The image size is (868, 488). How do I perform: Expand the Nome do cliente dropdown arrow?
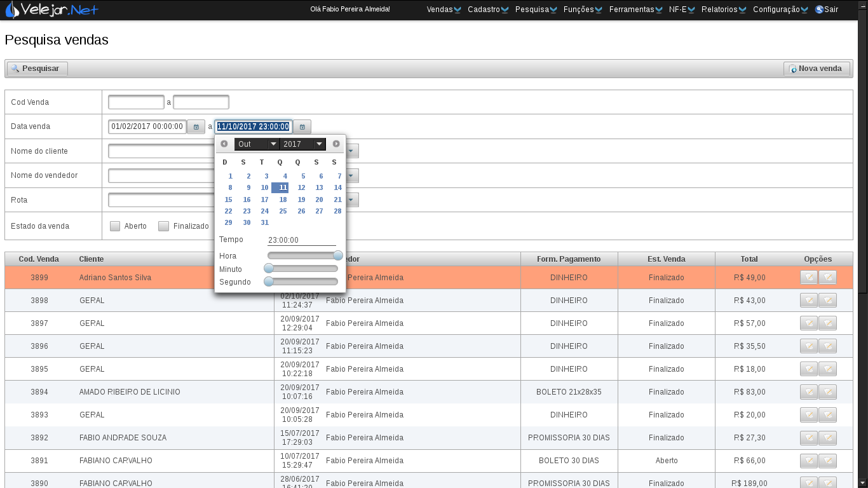(x=351, y=151)
